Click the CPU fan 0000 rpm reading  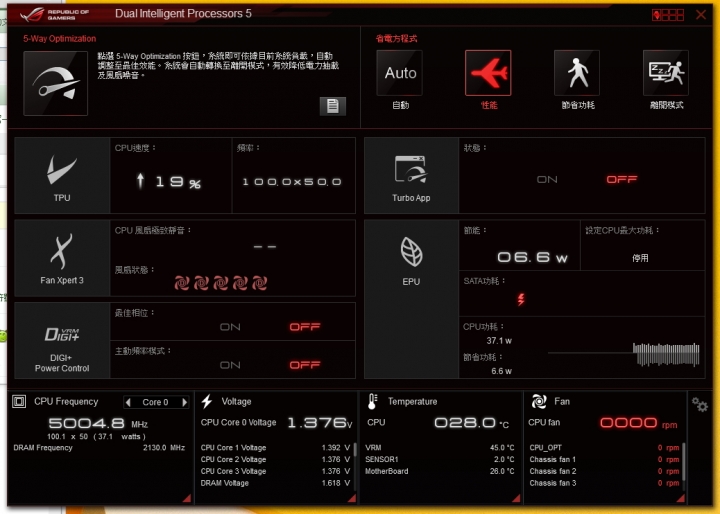(x=638, y=423)
